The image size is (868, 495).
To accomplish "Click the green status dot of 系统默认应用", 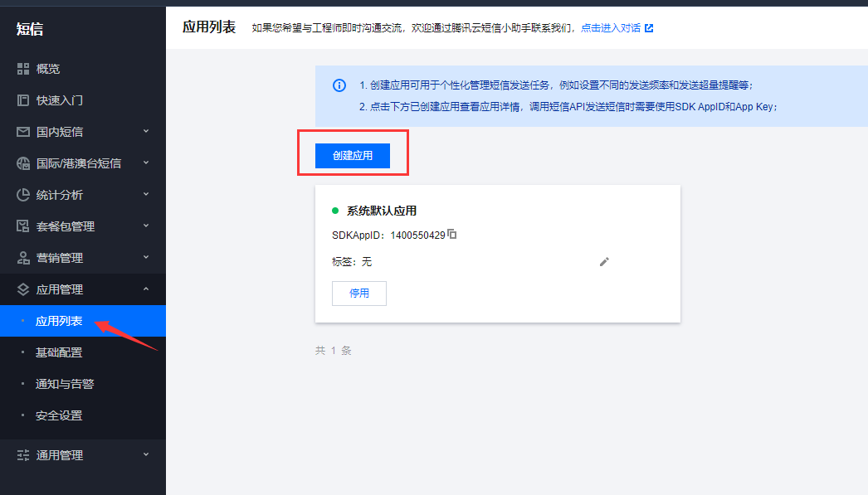I will coord(335,211).
